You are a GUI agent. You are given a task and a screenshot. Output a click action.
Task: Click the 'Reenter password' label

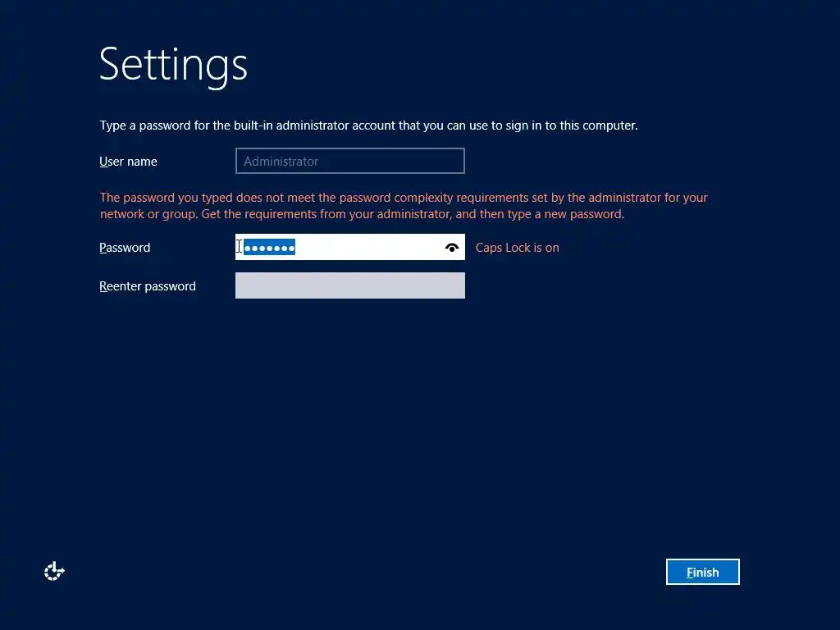pos(148,286)
